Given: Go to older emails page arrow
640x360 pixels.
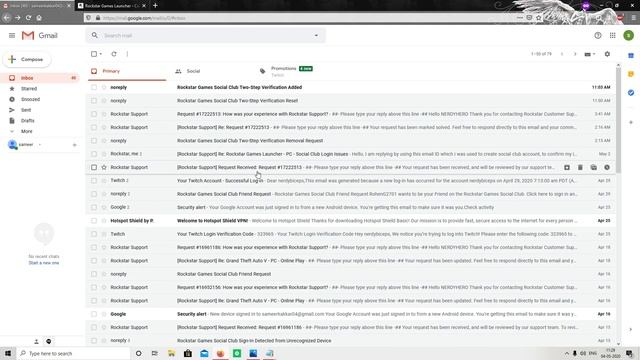Looking at the screenshot, I should point(575,54).
